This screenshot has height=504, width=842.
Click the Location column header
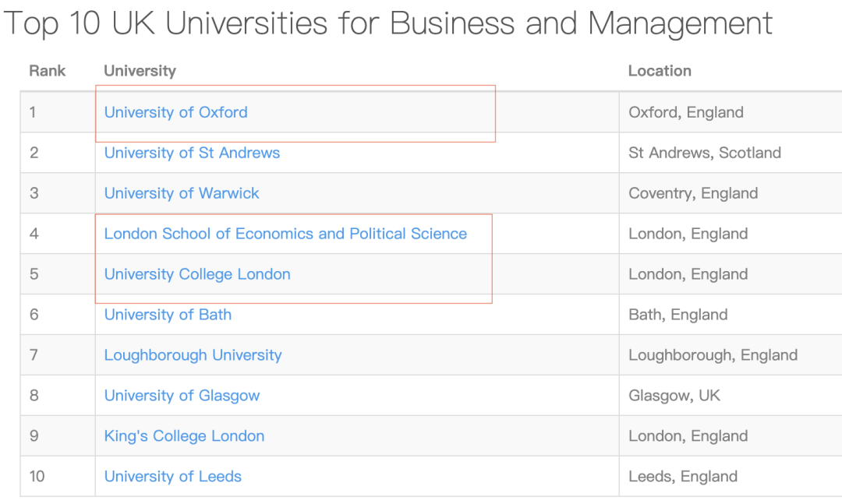click(660, 71)
